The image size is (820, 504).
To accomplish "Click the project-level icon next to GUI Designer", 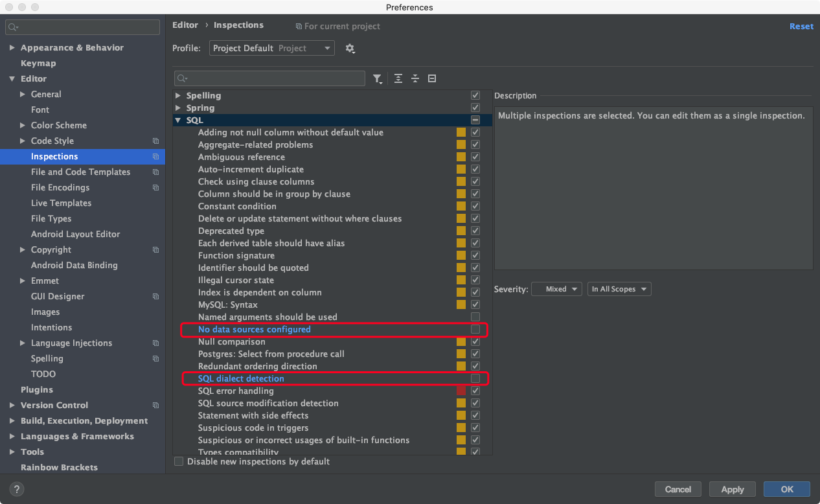I will [x=155, y=297].
